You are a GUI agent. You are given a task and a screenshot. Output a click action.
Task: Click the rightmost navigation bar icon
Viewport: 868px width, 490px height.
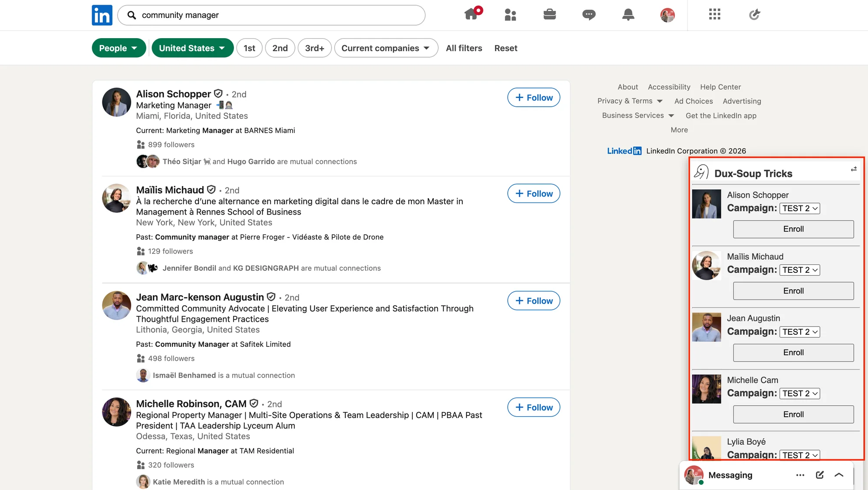[755, 15]
